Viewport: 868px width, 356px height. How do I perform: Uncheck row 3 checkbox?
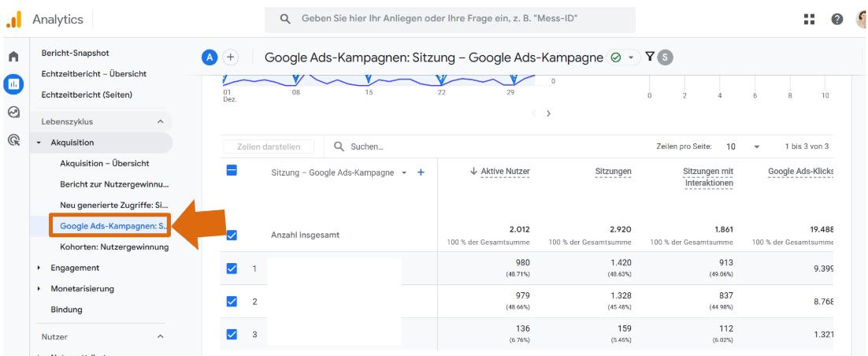[232, 335]
